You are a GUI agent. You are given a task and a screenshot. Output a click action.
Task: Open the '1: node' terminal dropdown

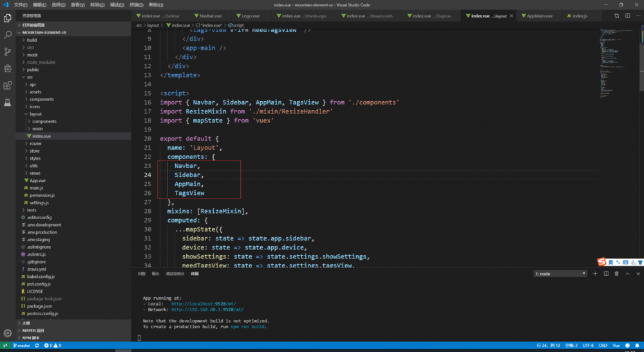click(560, 273)
